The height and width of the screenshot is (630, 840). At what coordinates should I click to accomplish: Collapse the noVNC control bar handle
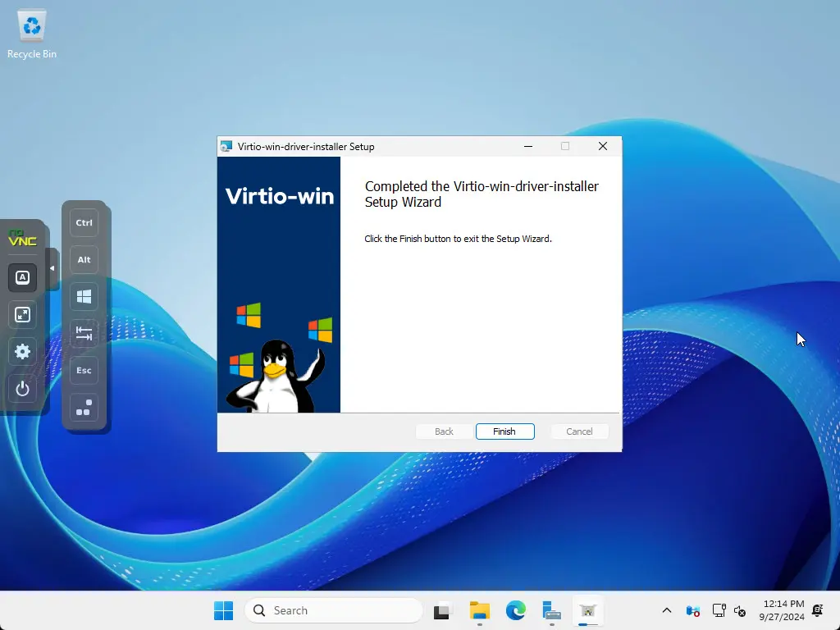pyautogui.click(x=52, y=268)
